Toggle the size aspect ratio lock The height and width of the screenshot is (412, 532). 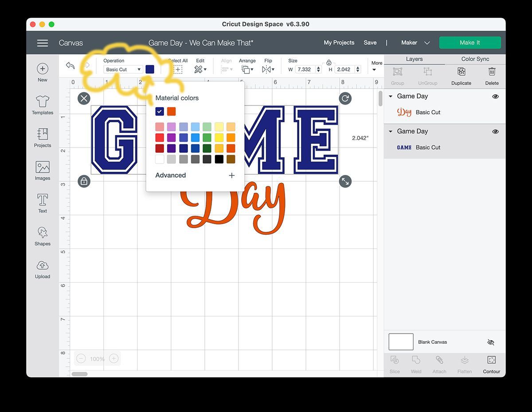[329, 62]
